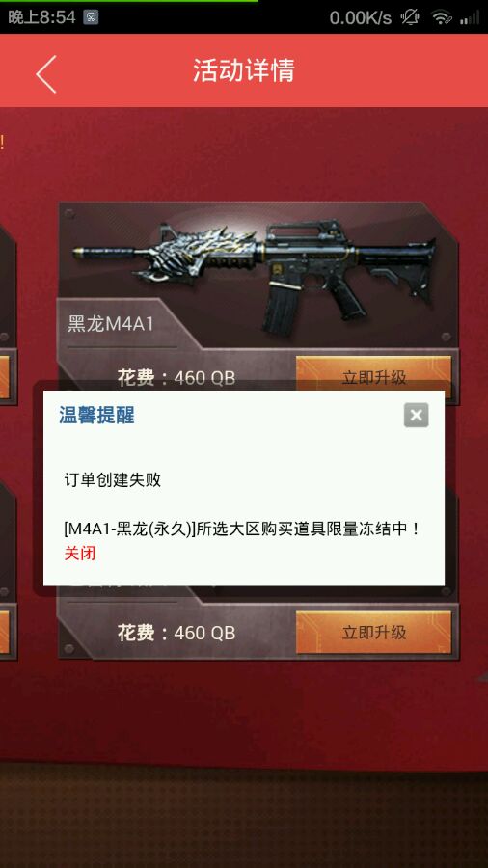Viewport: 488px width, 868px height.
Task: Tap the 活动详情 header title
Action: [243, 70]
